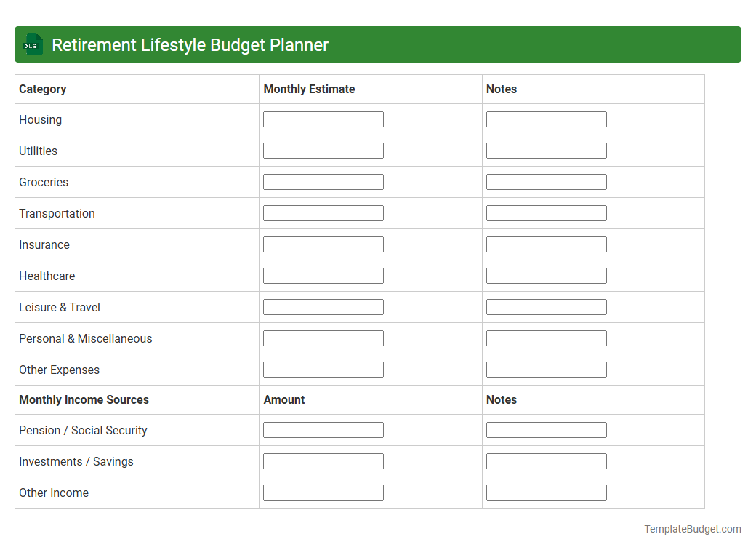
Task: Click the Utilities notes field
Action: click(x=546, y=150)
